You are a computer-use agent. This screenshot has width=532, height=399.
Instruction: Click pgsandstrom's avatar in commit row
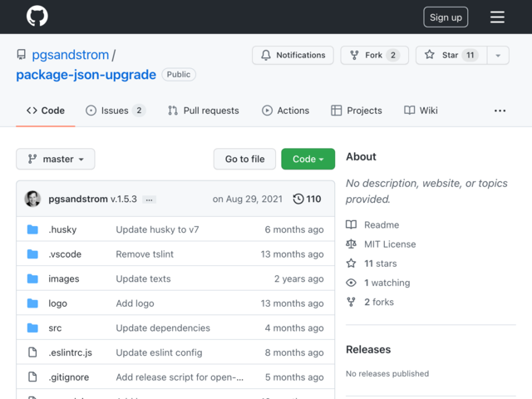32,199
